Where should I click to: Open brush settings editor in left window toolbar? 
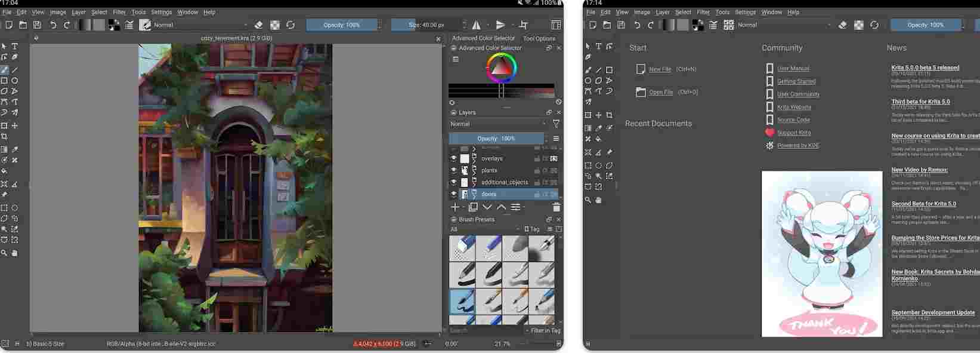[x=129, y=25]
